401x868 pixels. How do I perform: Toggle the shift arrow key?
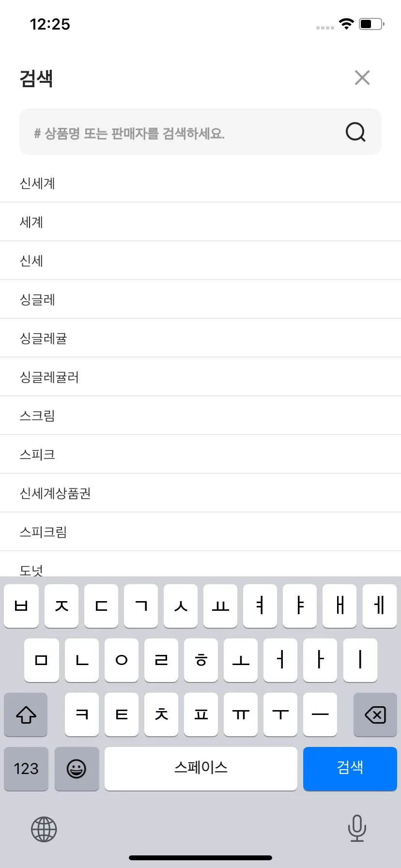coord(26,714)
